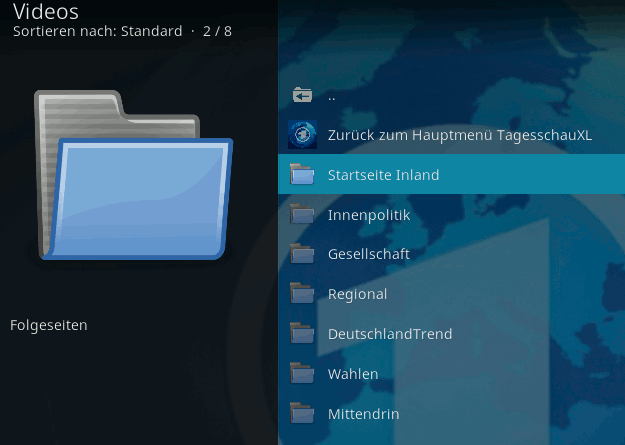The width and height of the screenshot is (625, 445).
Task: Click the folder icon beside Regional
Action: coord(302,293)
